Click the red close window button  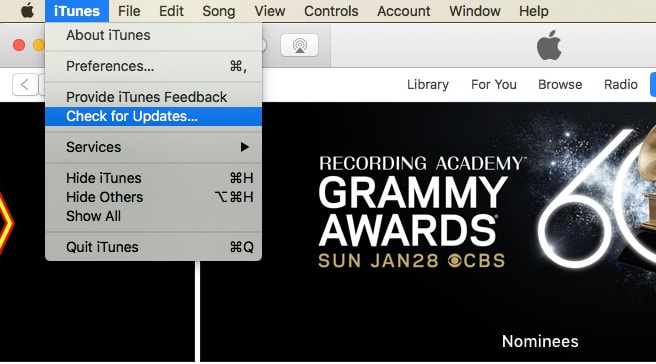(x=19, y=45)
